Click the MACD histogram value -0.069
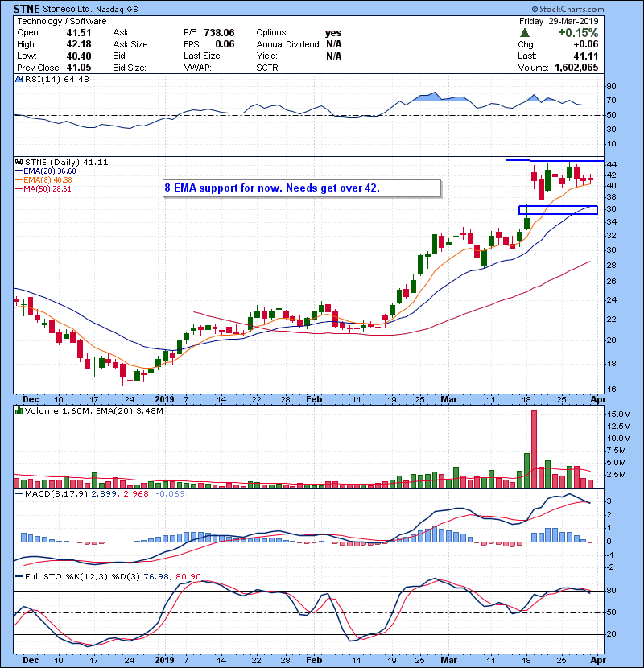This screenshot has width=644, height=668. point(170,494)
